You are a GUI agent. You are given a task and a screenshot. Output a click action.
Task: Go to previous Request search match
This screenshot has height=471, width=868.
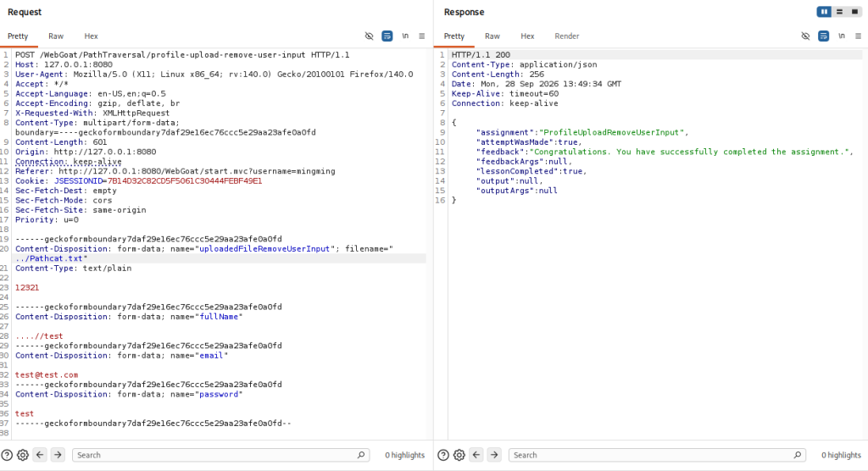pos(40,455)
